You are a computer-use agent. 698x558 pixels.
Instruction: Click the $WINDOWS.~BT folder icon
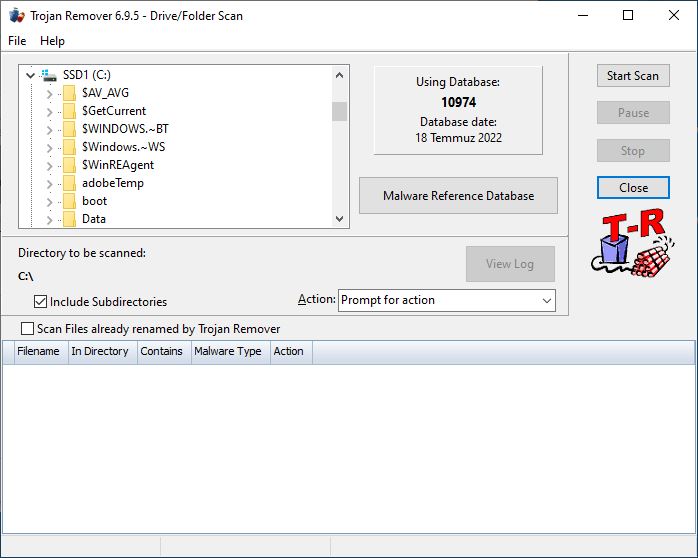click(69, 129)
